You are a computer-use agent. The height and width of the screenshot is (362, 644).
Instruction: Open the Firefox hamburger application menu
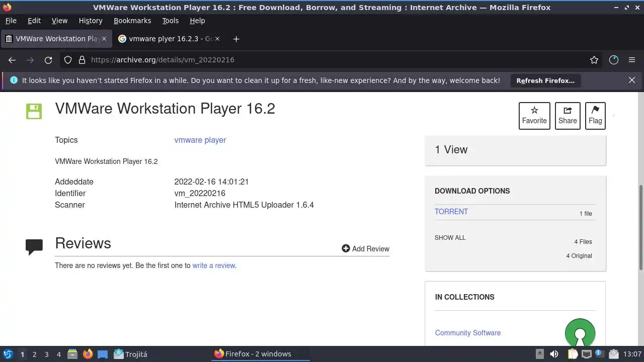pos(632,60)
